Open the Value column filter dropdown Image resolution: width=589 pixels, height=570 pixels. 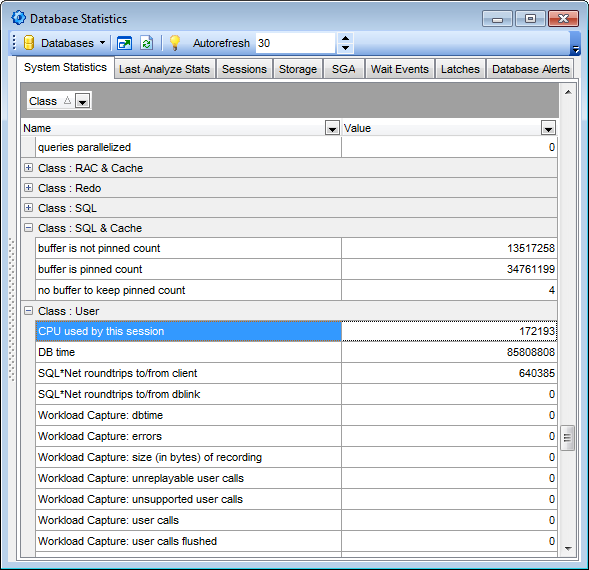tap(548, 128)
